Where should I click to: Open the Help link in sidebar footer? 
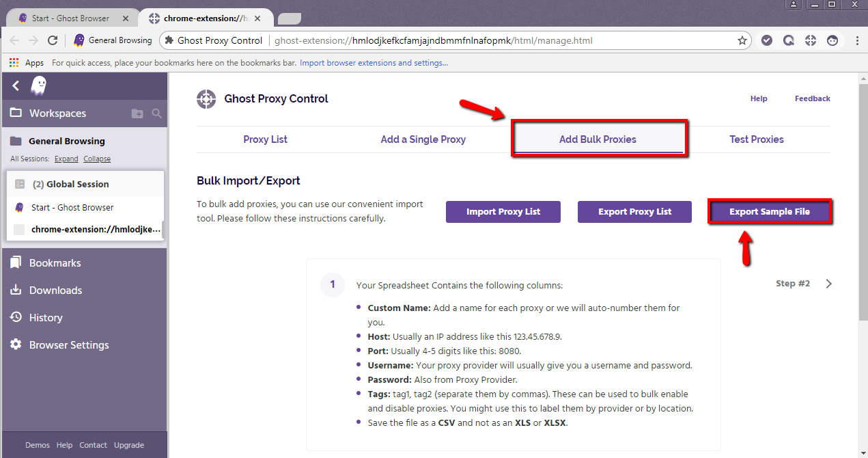(64, 446)
